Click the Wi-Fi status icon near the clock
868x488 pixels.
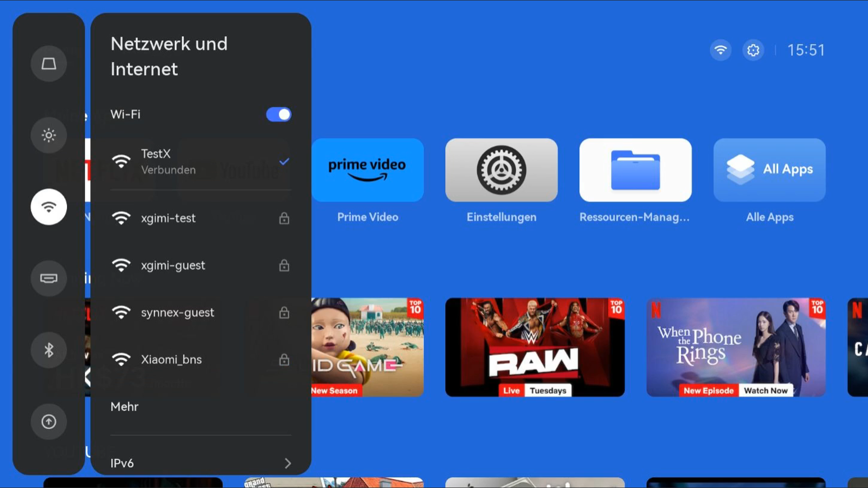click(x=721, y=50)
